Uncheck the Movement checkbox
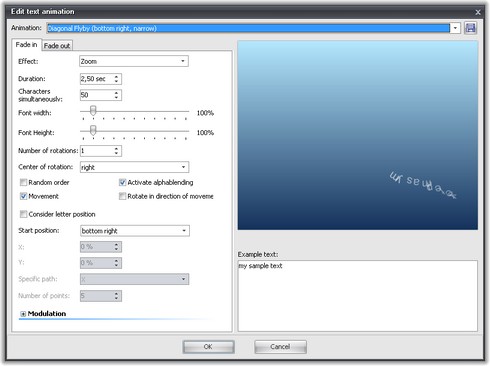 tap(23, 196)
